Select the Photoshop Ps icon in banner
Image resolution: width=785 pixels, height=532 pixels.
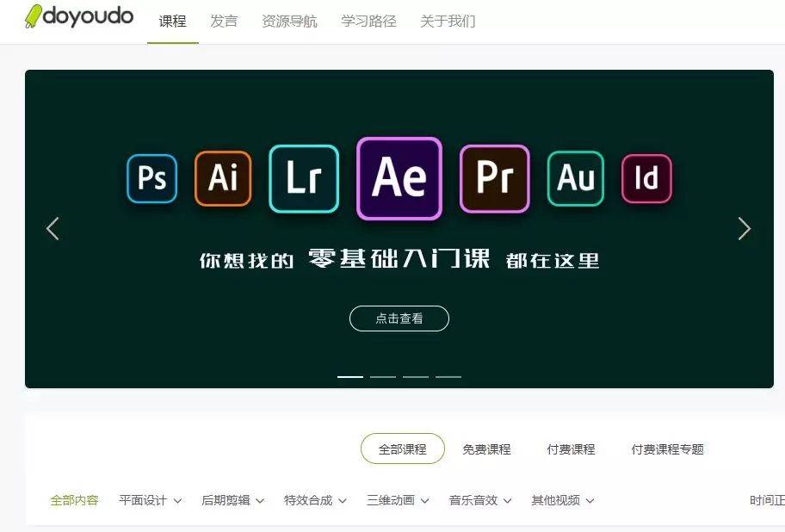coord(152,178)
